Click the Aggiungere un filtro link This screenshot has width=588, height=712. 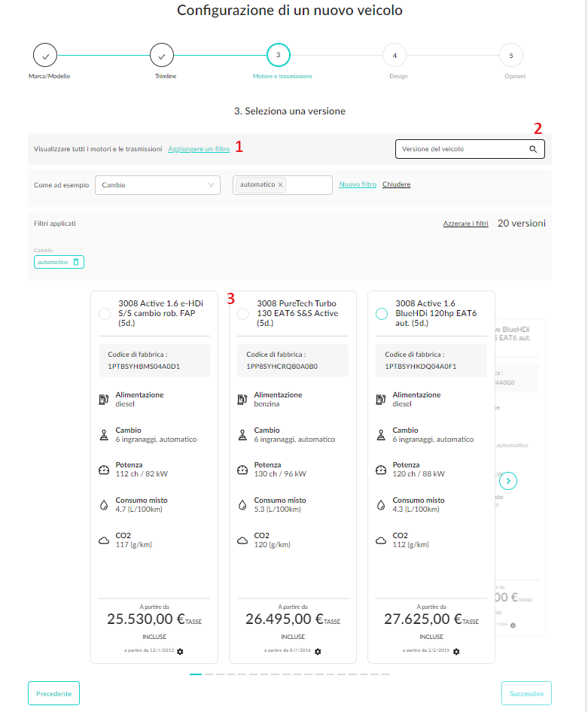pos(199,149)
